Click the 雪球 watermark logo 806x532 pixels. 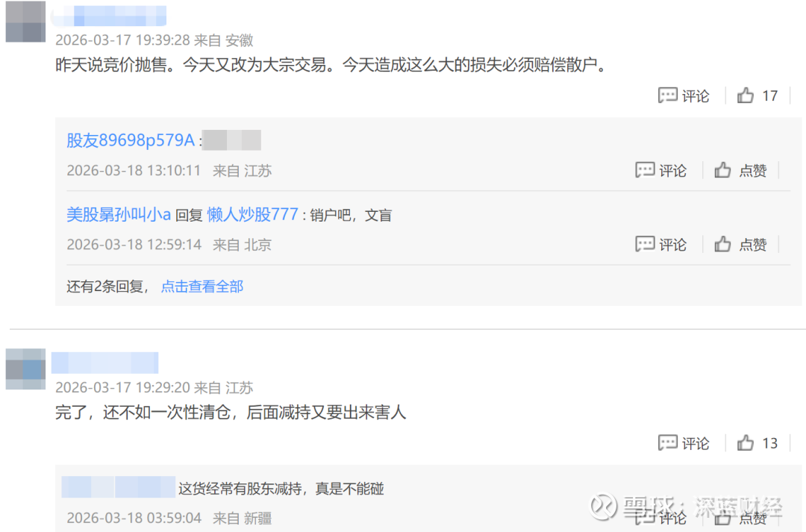tap(604, 506)
